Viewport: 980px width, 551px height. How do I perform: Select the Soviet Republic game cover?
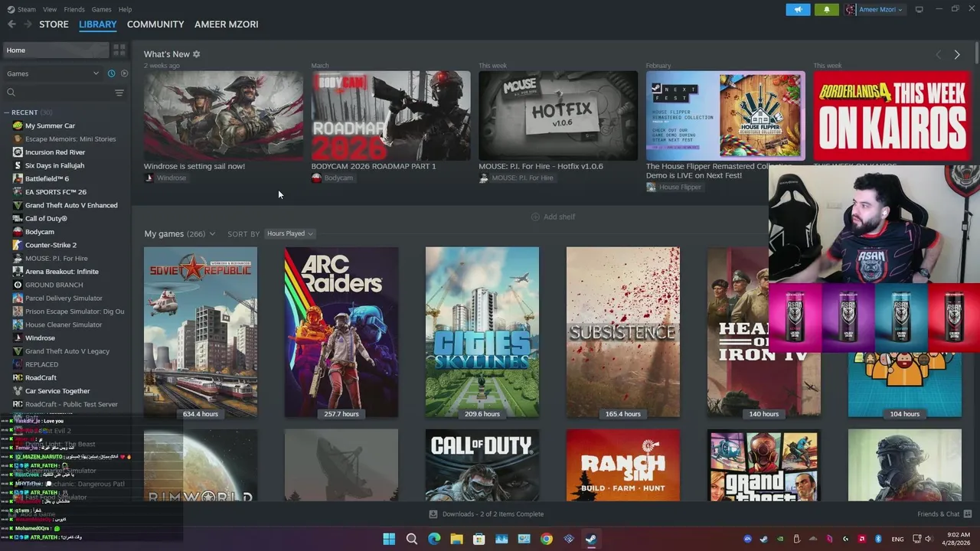201,332
